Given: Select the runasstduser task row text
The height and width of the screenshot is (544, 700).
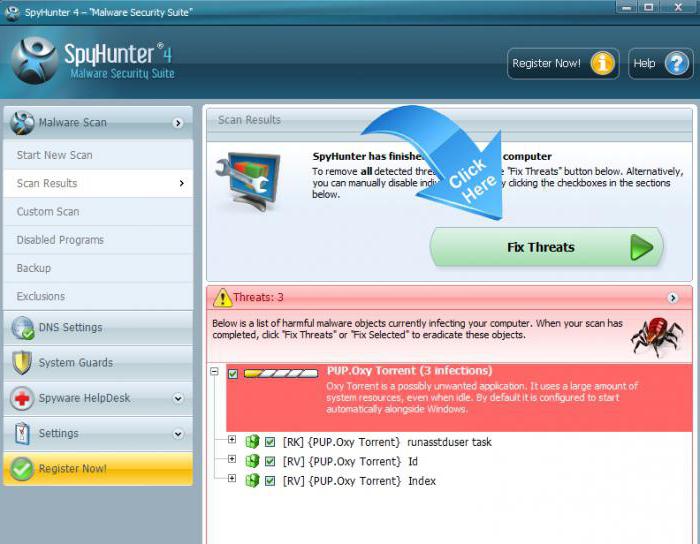Looking at the screenshot, I should pyautogui.click(x=387, y=442).
